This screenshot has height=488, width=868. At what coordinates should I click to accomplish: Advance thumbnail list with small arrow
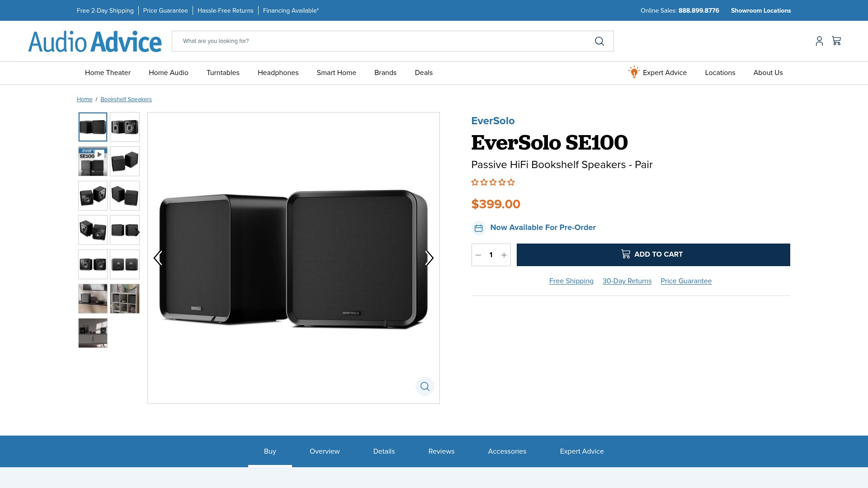point(137,232)
